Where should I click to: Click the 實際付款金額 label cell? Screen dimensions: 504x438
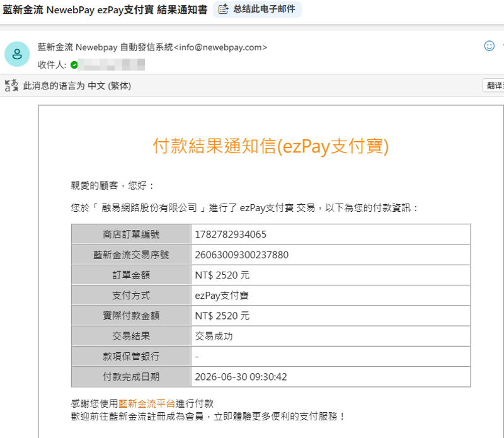pyautogui.click(x=131, y=316)
